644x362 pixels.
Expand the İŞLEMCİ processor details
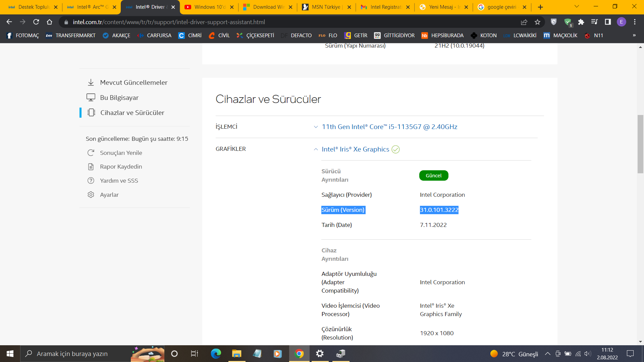pos(315,127)
